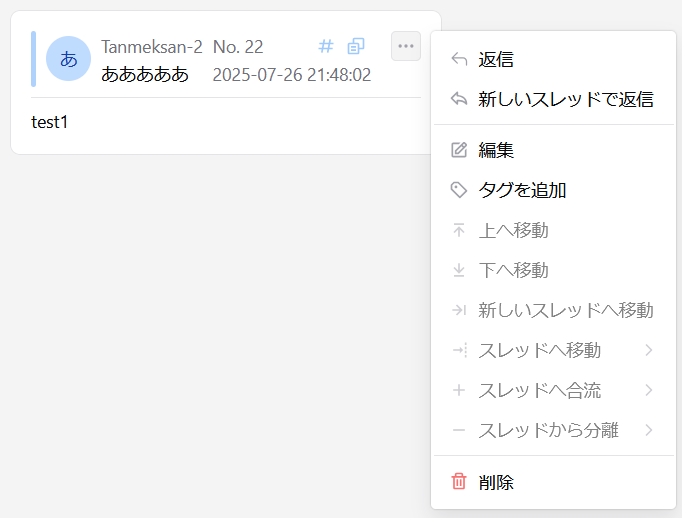This screenshot has height=518, width=682.
Task: Click the hashtag icon in post header
Action: tap(325, 47)
